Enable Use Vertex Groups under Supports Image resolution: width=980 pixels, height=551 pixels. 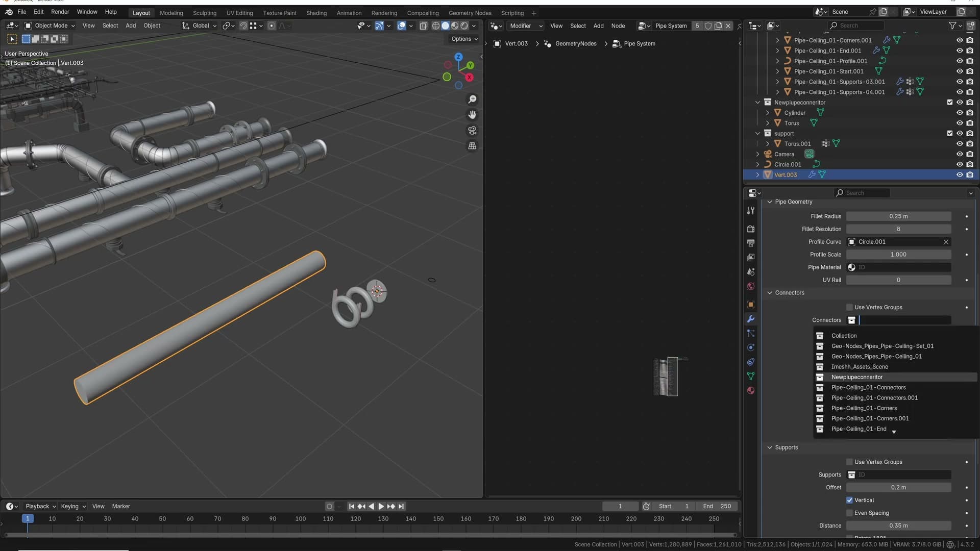coord(849,462)
